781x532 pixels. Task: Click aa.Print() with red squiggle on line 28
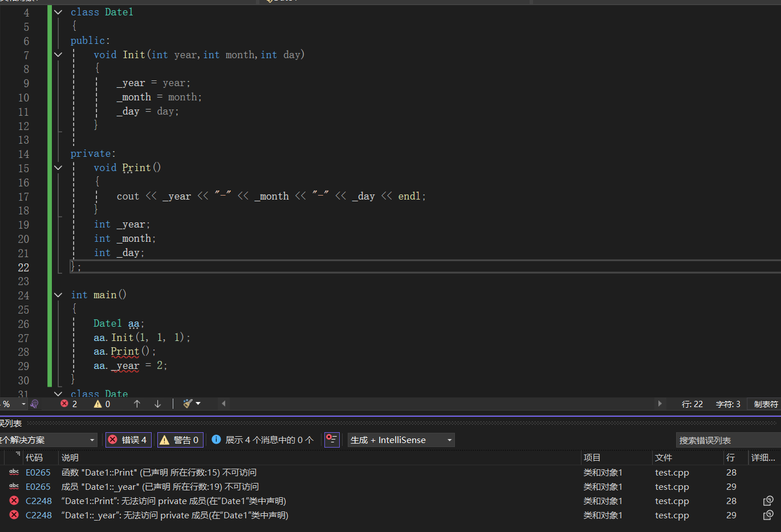[x=125, y=352]
